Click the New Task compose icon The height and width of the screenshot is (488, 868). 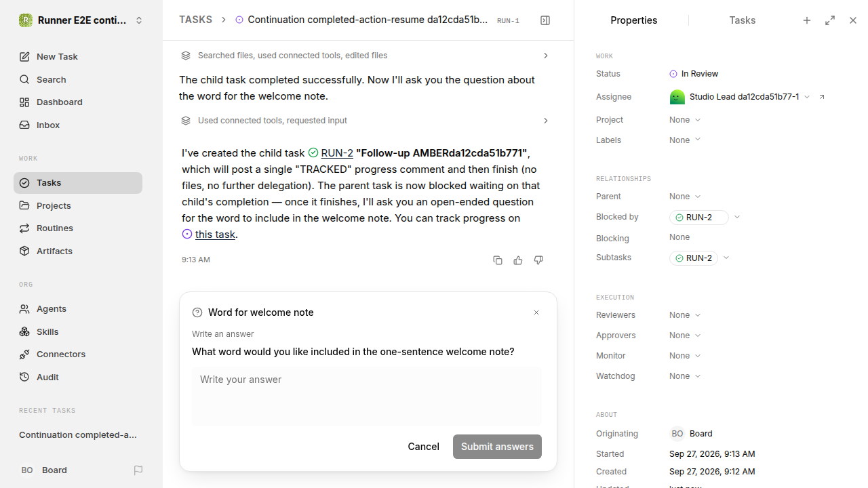point(24,57)
